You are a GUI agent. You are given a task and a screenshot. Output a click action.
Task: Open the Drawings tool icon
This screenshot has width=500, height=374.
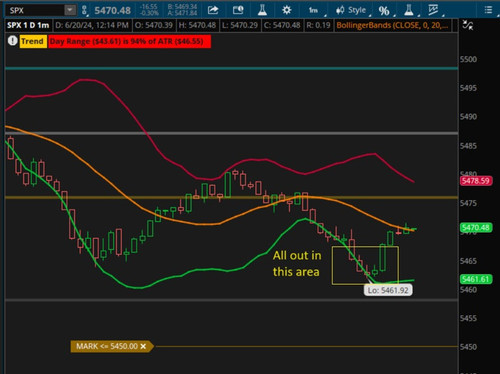click(433, 10)
